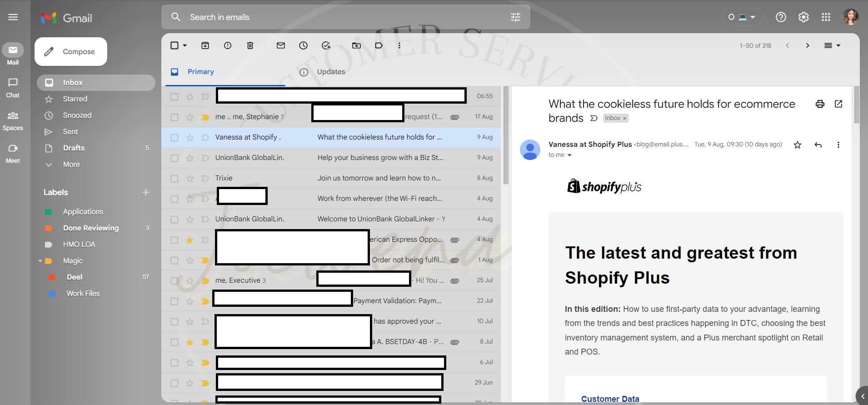Select the Trixie email checkbox
This screenshot has width=868, height=405.
175,178
